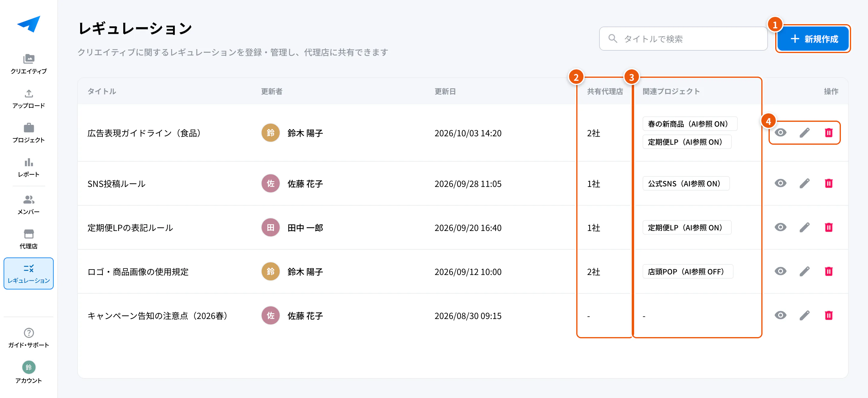The width and height of the screenshot is (868, 398).
Task: Click the 公式SNS（AI参照 ON） project tag
Action: [686, 183]
